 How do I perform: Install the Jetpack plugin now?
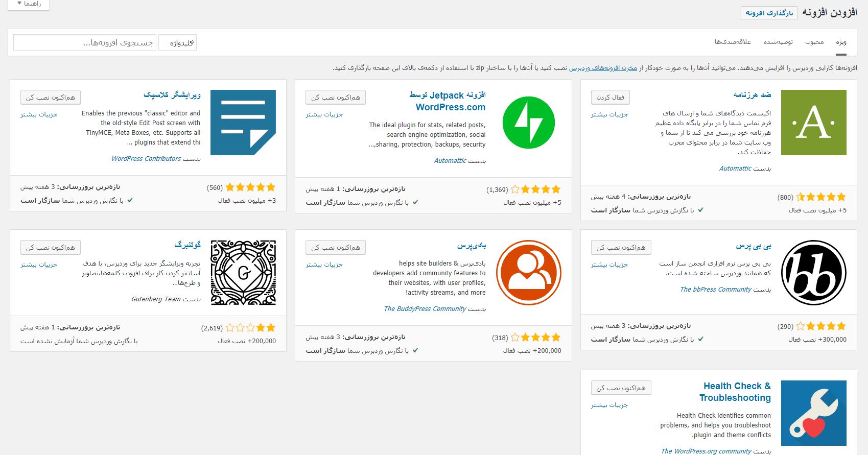(x=336, y=97)
